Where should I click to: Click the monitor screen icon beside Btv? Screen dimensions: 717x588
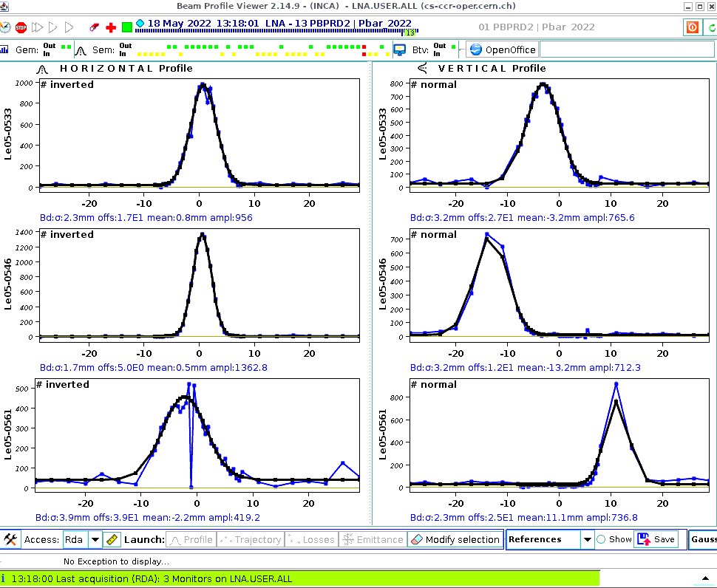399,49
